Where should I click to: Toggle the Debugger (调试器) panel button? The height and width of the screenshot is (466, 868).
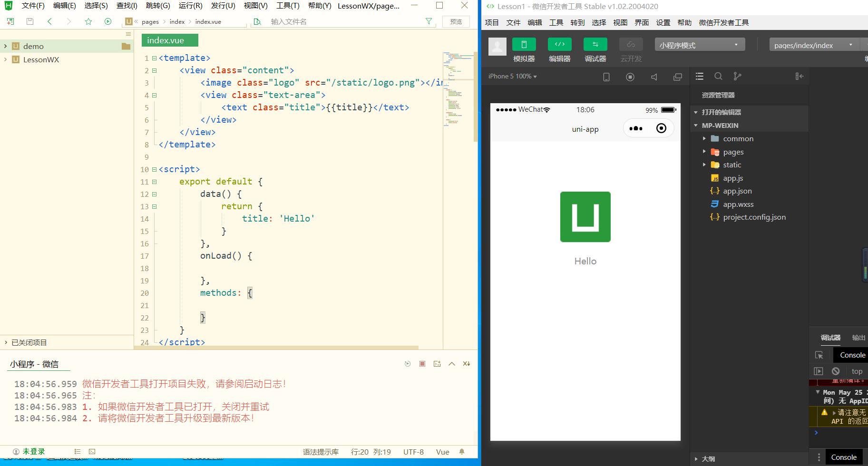595,45
